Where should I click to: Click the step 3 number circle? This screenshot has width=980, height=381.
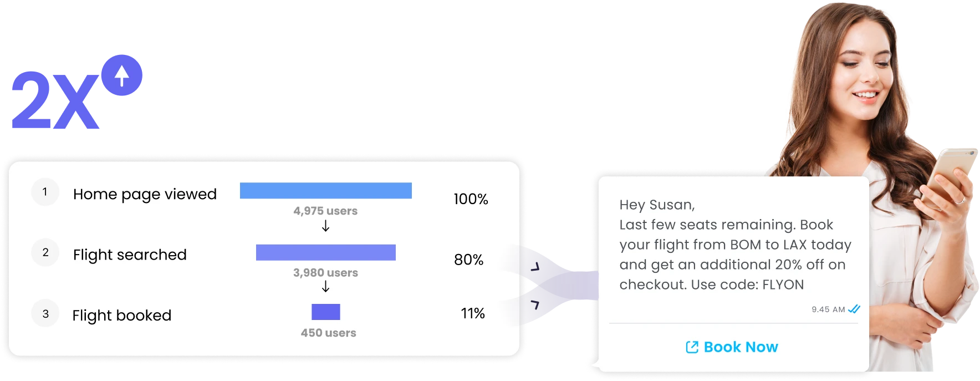tap(45, 313)
